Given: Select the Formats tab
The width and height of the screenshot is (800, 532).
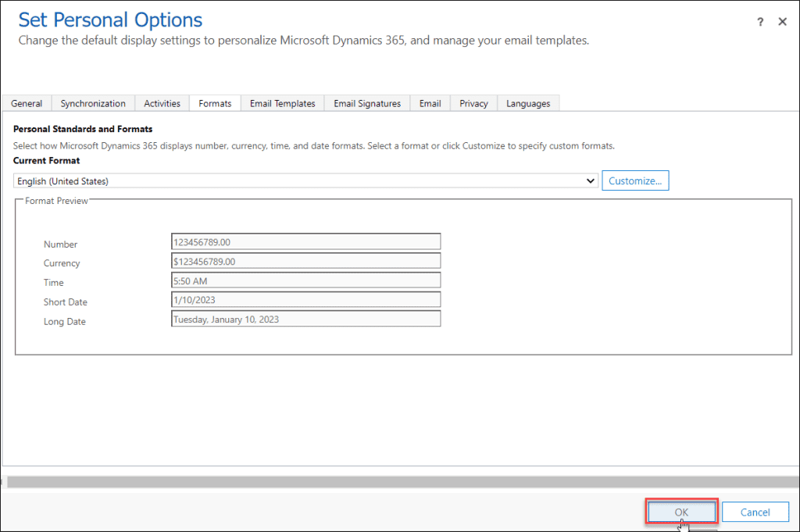Looking at the screenshot, I should (215, 103).
